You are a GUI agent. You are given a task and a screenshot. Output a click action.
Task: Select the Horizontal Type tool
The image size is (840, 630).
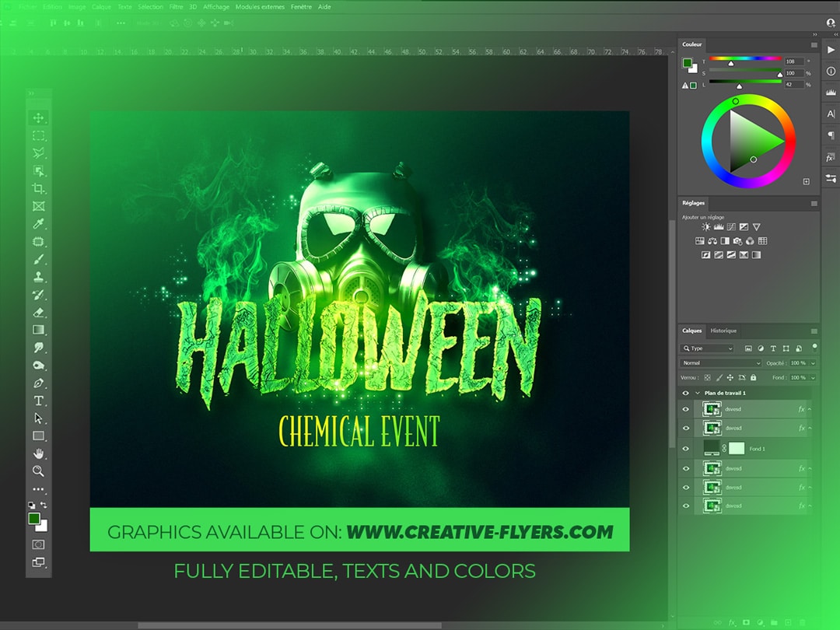pos(38,401)
